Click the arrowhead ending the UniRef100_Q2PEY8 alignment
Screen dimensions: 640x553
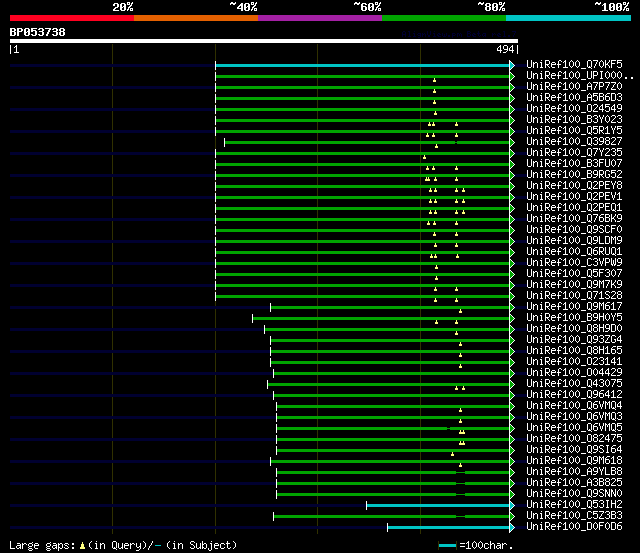[x=512, y=187]
